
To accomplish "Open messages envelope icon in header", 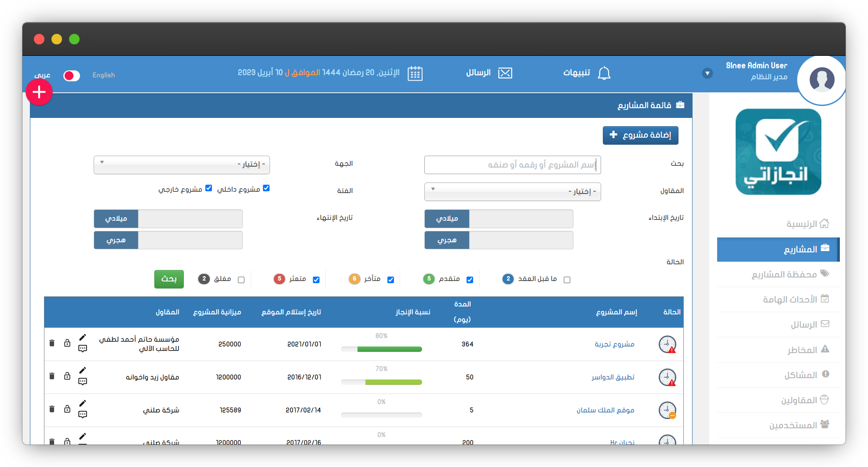I will point(505,73).
